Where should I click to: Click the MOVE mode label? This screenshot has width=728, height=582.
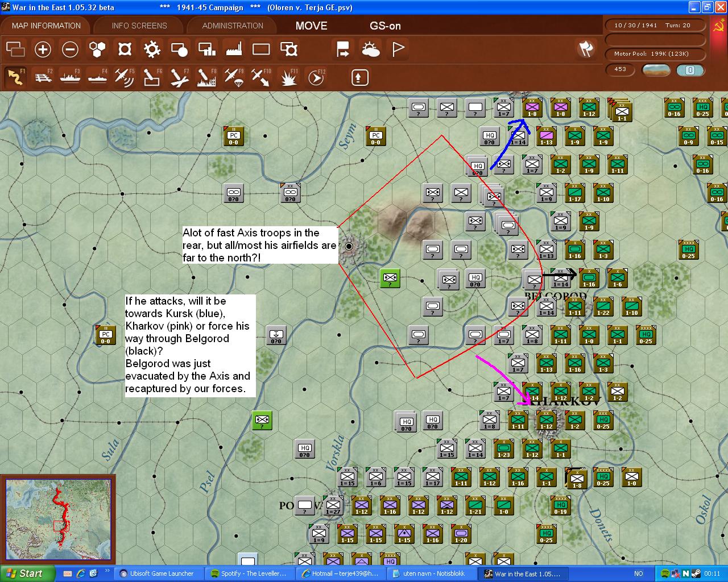pyautogui.click(x=312, y=26)
